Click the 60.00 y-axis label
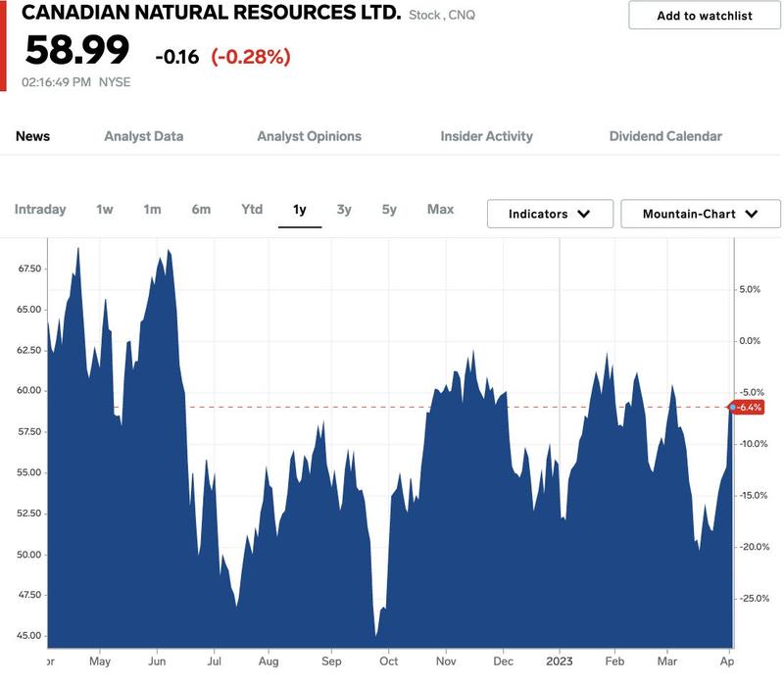 (x=29, y=390)
